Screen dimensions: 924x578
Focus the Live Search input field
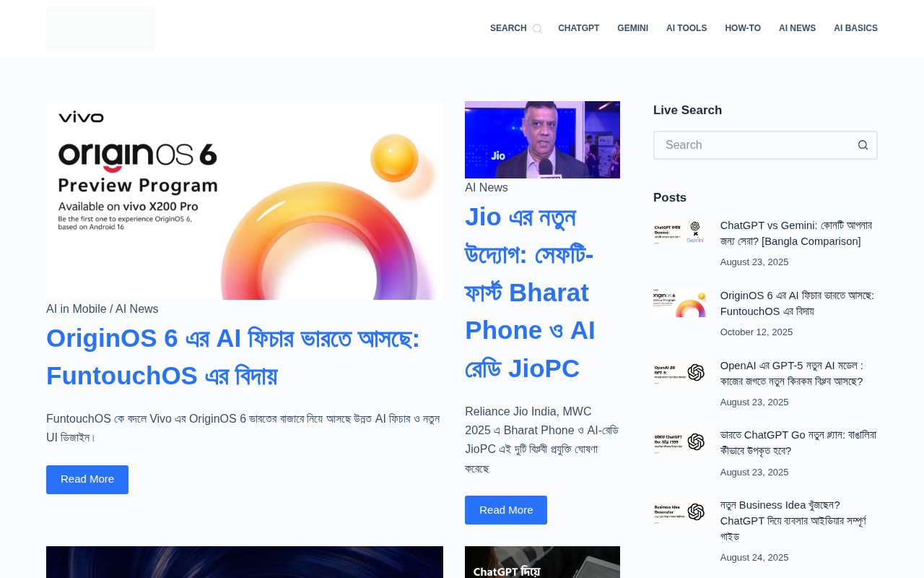coord(751,145)
